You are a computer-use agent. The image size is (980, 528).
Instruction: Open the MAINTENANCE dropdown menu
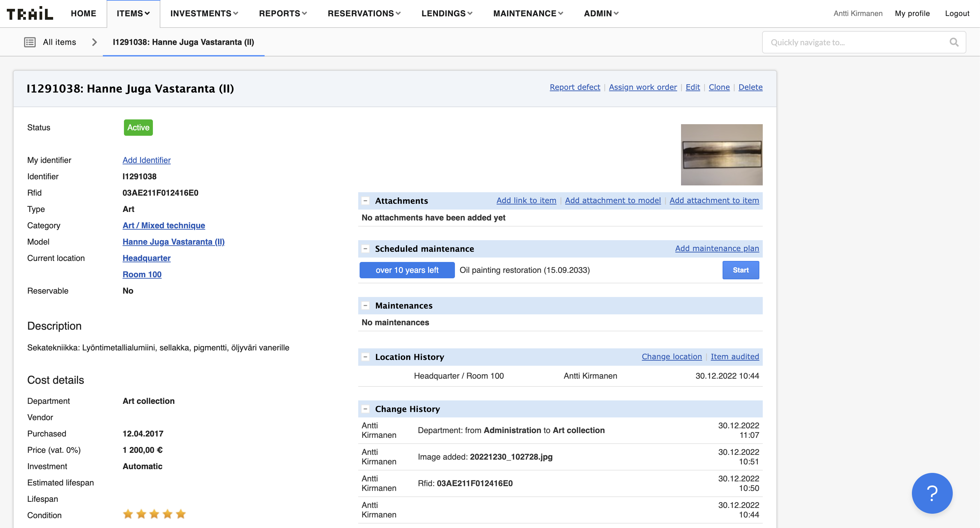click(x=528, y=14)
